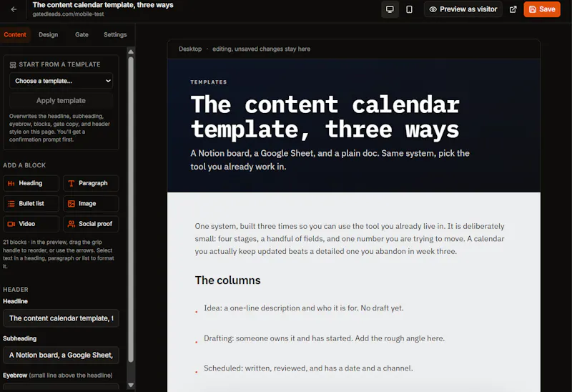Click the preview subheading about Notion board

coord(330,160)
